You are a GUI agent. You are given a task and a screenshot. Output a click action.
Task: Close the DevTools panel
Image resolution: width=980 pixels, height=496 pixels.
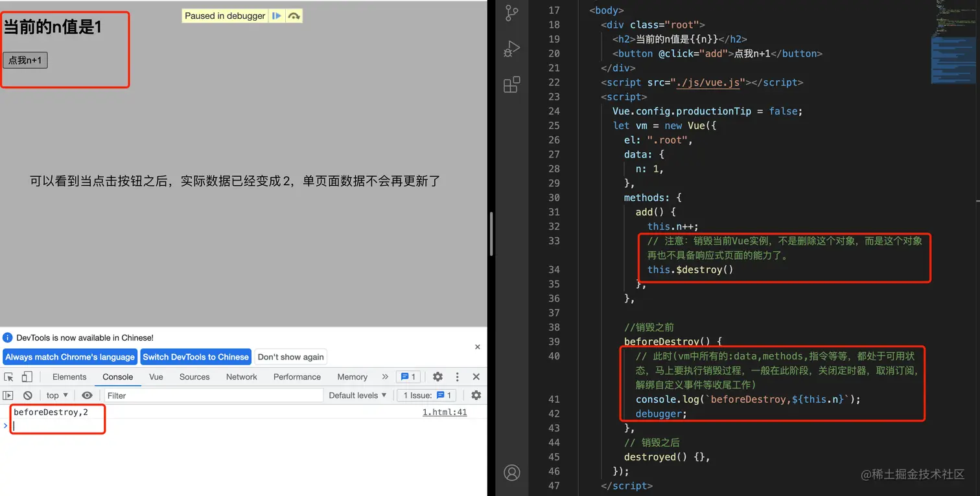pos(476,377)
